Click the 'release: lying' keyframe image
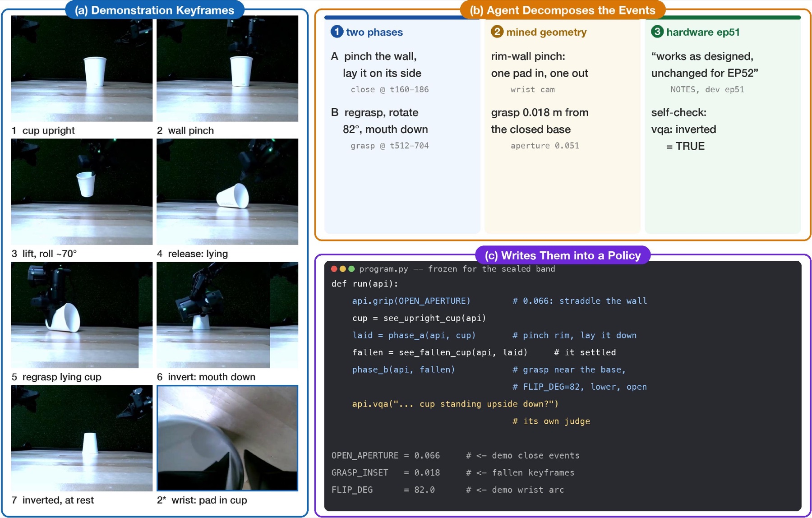 point(227,192)
